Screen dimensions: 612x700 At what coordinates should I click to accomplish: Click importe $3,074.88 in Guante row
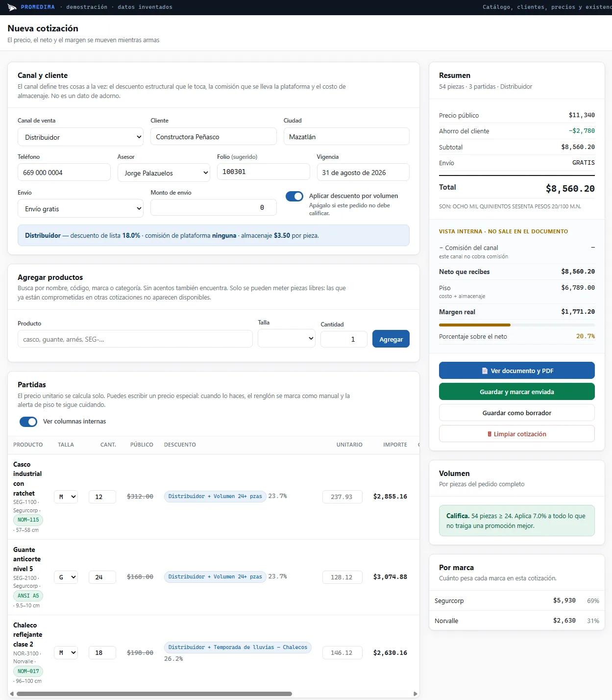(390, 577)
